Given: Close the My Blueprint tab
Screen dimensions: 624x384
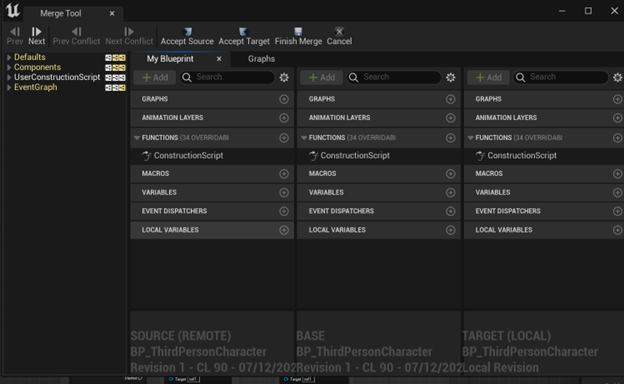Looking at the screenshot, I should coord(219,59).
